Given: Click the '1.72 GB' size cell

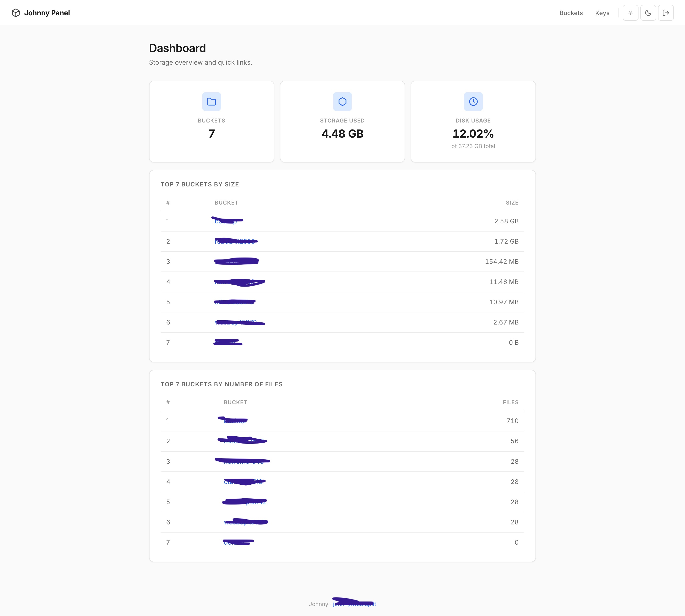Looking at the screenshot, I should (506, 241).
